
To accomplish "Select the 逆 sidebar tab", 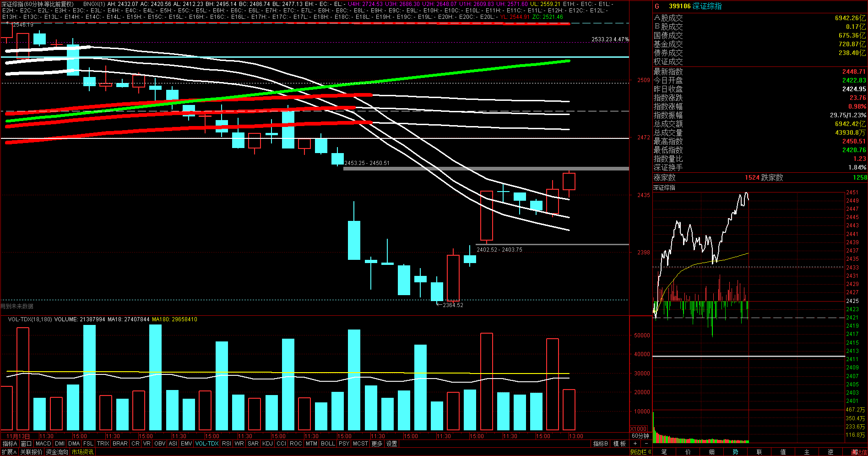I will pyautogui.click(x=831, y=452).
